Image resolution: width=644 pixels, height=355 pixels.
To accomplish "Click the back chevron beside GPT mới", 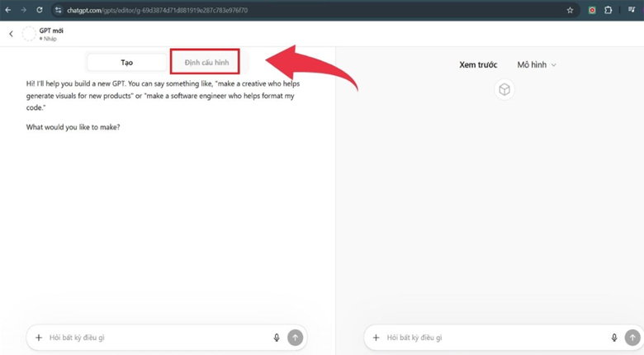I will (11, 34).
